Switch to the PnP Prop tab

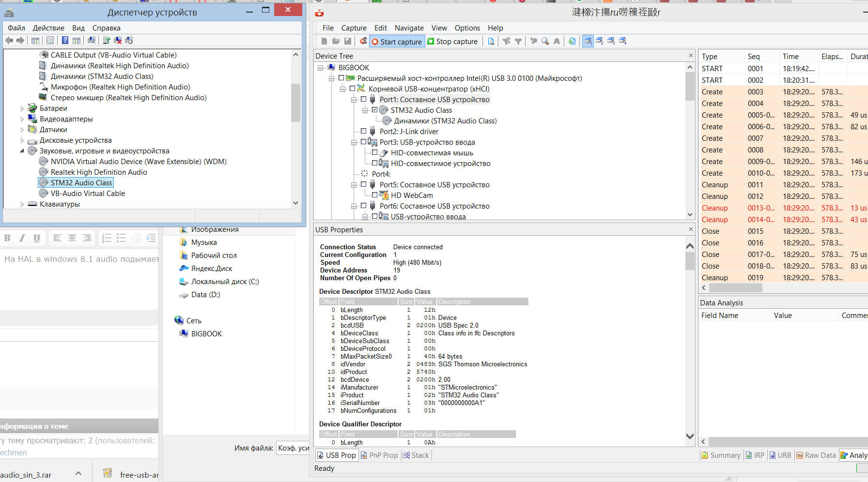click(379, 455)
